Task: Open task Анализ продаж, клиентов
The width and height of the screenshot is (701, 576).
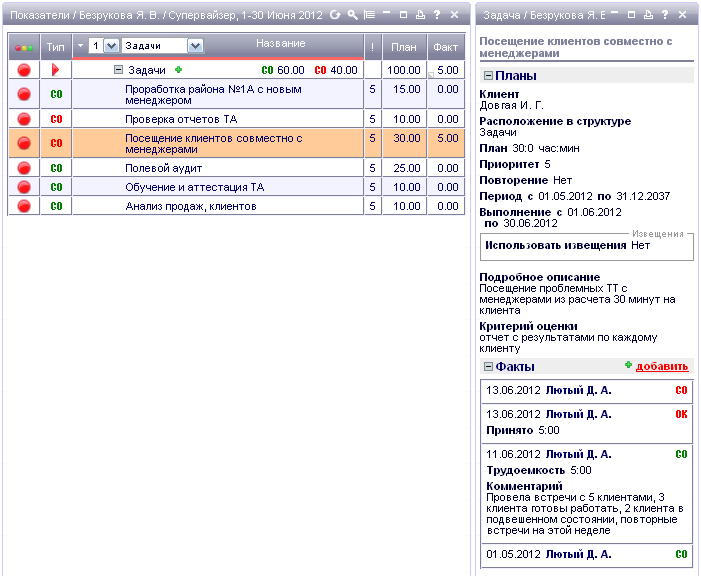Action: pos(191,207)
